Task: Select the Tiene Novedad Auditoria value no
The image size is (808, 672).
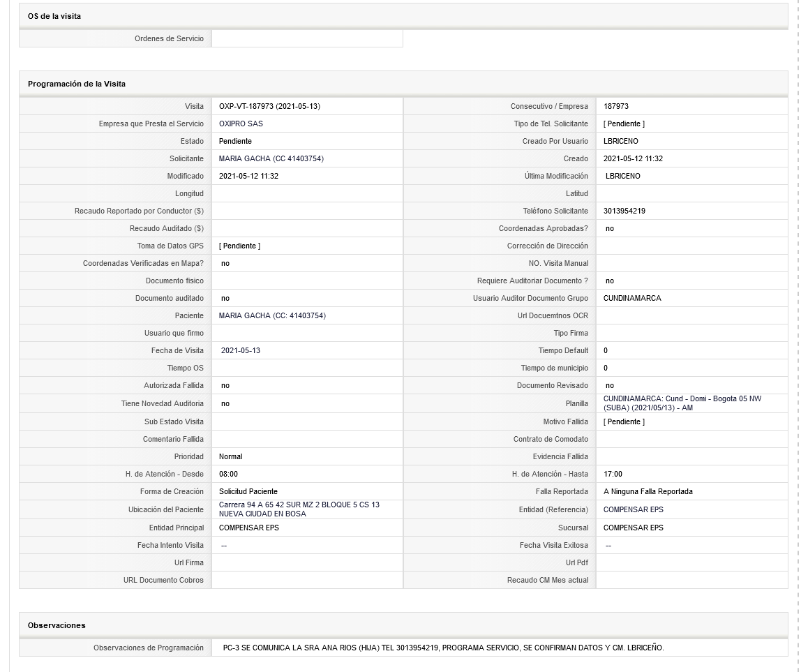Action: click(225, 403)
